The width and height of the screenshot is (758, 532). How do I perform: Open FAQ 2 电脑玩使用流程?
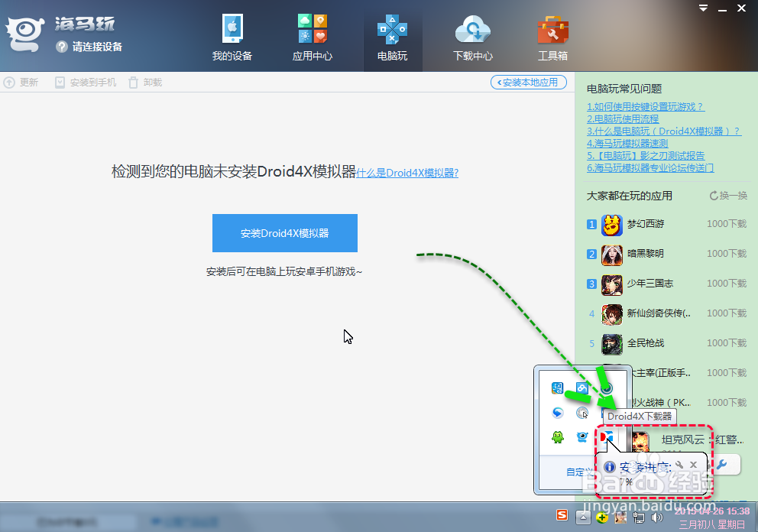[x=623, y=119]
